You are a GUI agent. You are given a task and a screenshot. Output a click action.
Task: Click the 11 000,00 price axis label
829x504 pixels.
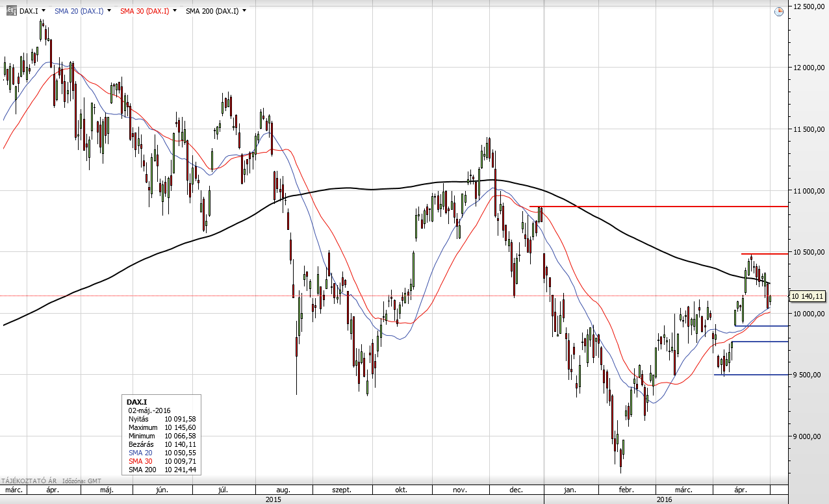pos(808,191)
